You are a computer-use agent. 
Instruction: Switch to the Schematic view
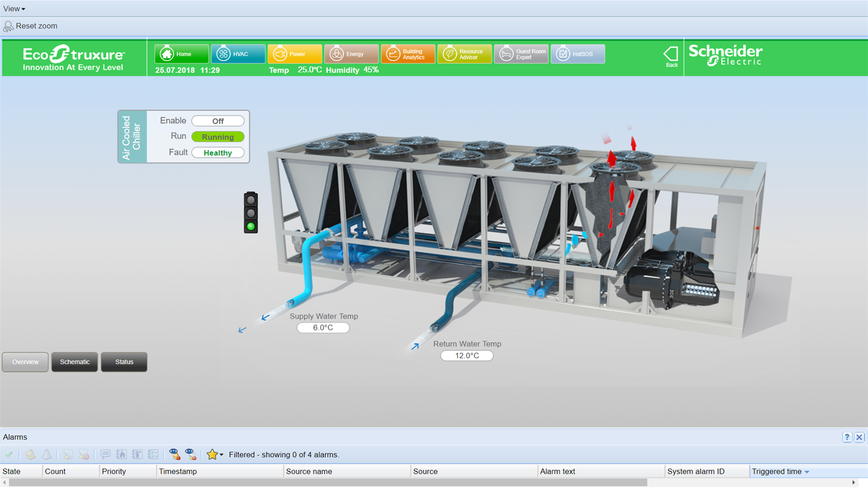(75, 362)
